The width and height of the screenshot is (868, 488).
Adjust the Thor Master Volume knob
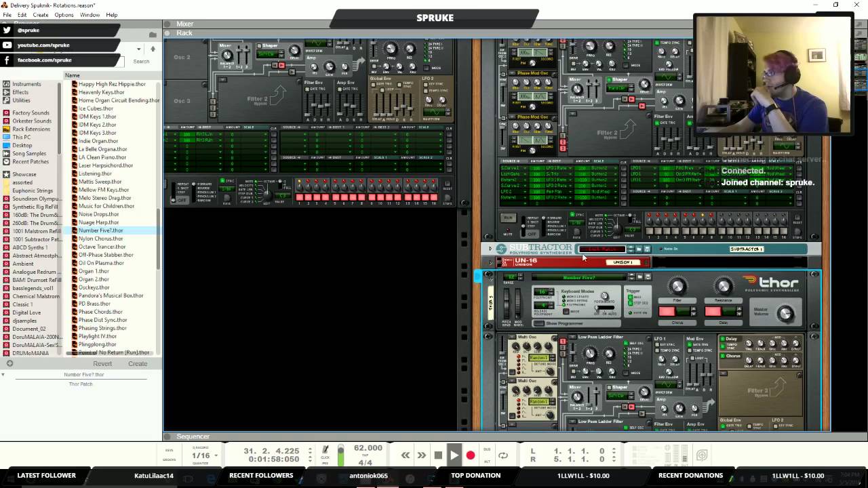pos(785,314)
